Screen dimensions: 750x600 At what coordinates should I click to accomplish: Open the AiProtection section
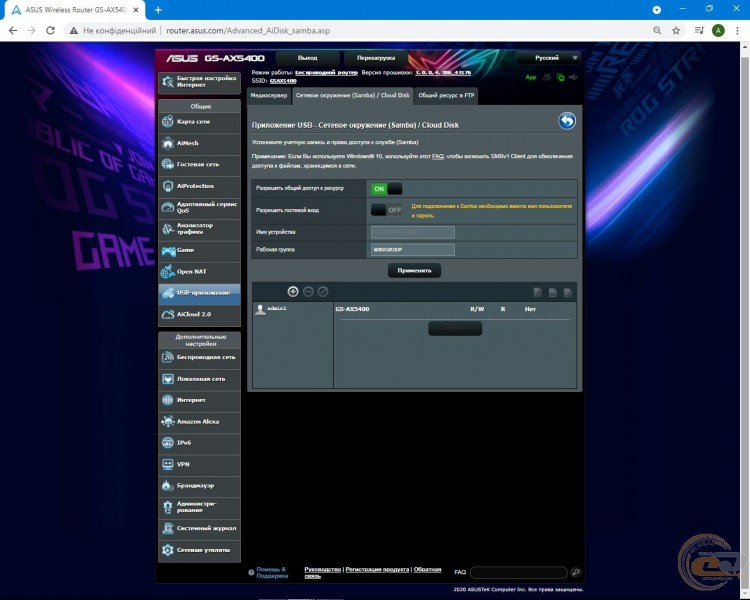[x=199, y=186]
